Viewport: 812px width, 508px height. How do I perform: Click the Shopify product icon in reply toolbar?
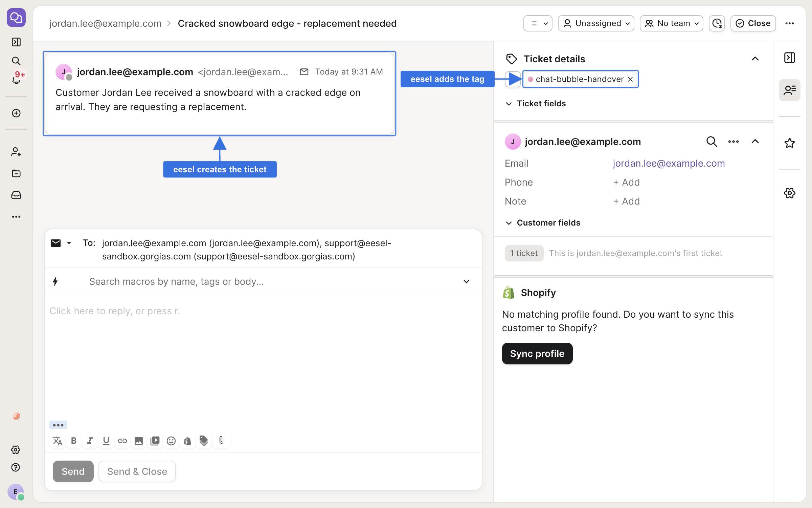point(187,441)
